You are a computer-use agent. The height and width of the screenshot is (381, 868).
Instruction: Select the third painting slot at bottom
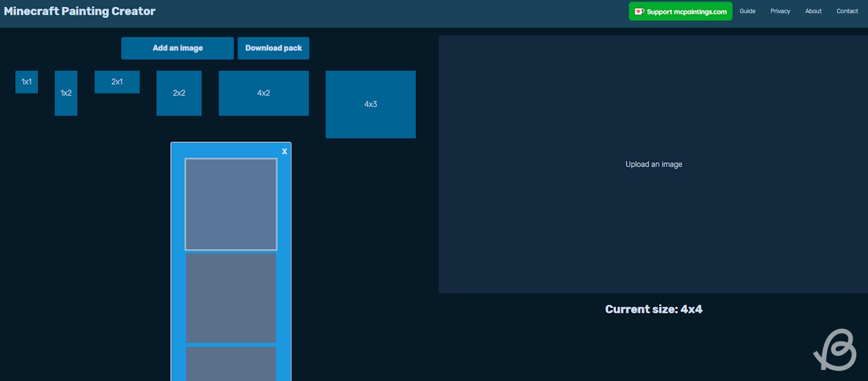click(231, 363)
